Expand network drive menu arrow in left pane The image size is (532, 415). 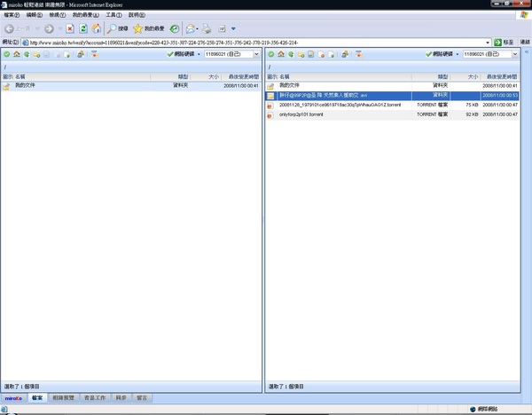tap(199, 54)
